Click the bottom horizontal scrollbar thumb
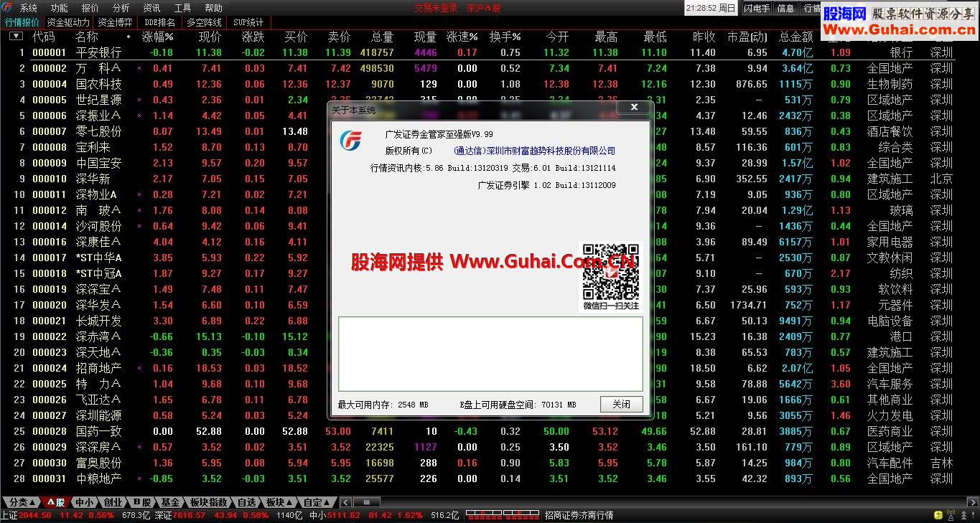 [366, 502]
